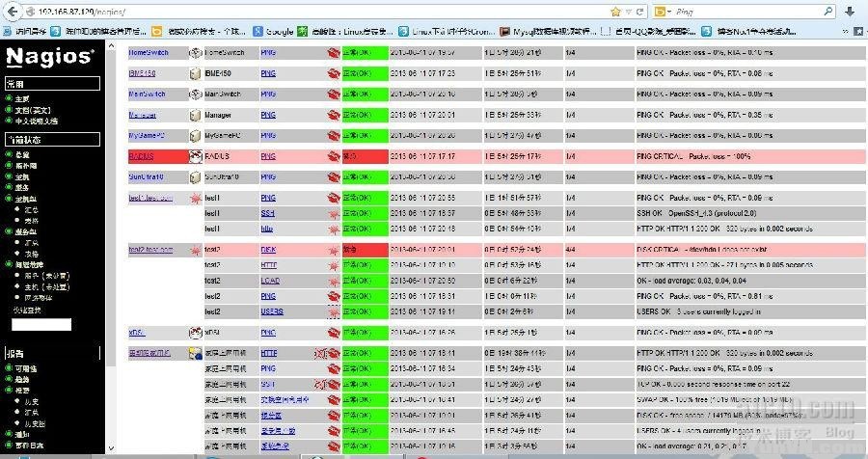Open the SSH service link for test1
The image size is (868, 459).
[268, 214]
